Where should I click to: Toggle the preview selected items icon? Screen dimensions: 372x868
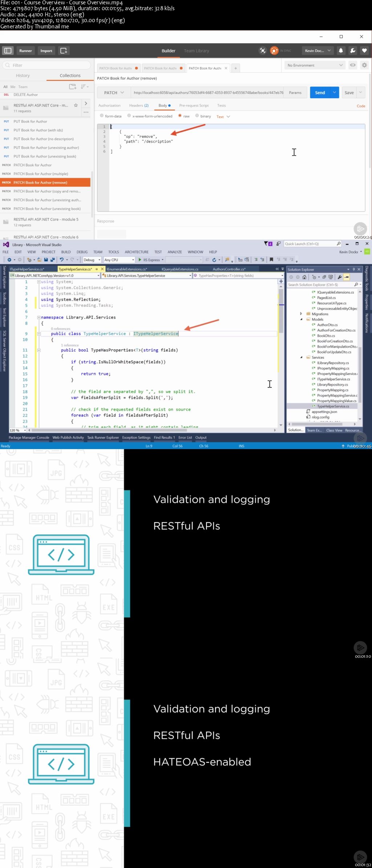point(347,277)
